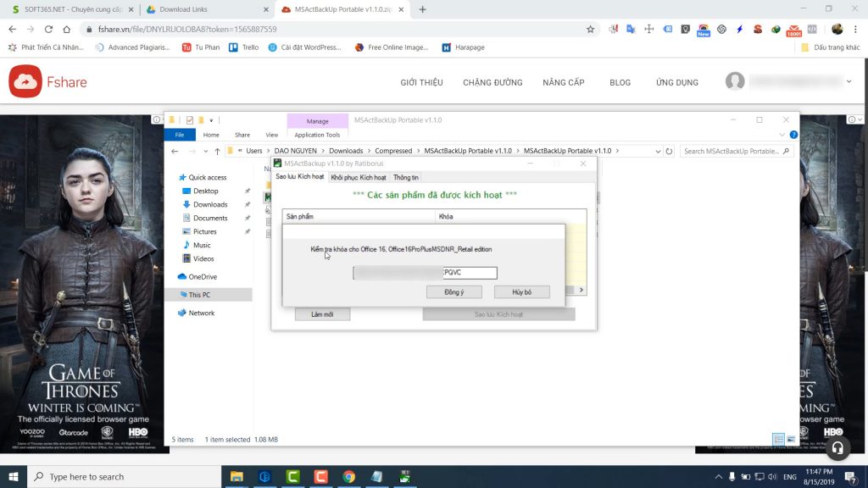Open the File tab in Explorer
The width and height of the screenshot is (868, 488).
coord(180,135)
